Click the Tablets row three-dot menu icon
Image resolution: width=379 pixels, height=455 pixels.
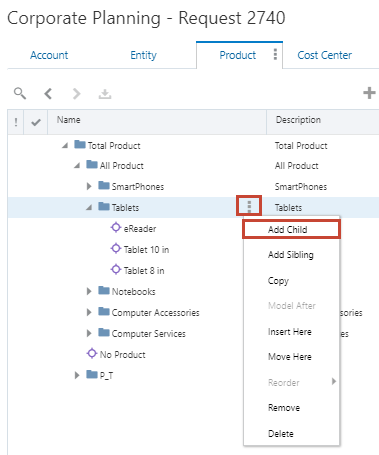249,206
